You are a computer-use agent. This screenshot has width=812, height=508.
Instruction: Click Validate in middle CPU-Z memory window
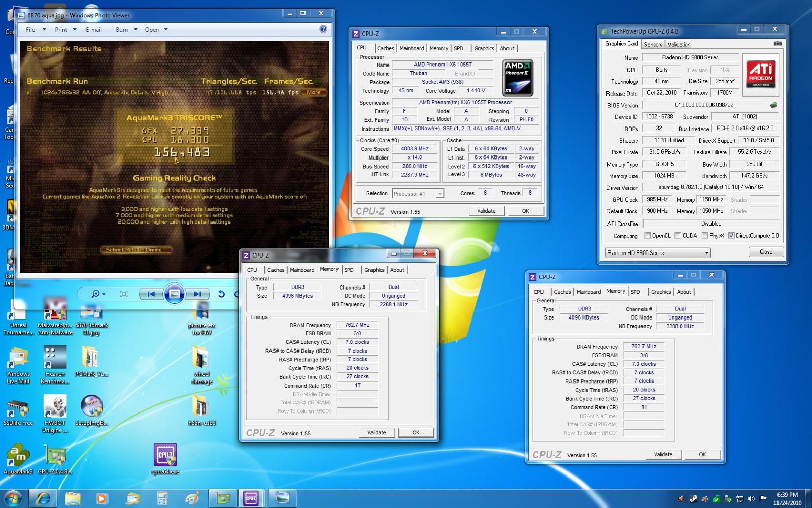click(x=377, y=432)
